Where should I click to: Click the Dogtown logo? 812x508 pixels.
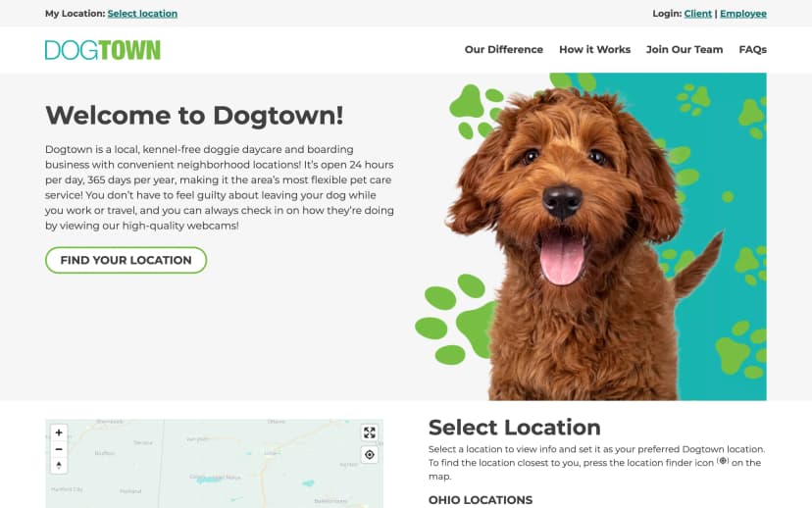(x=103, y=50)
